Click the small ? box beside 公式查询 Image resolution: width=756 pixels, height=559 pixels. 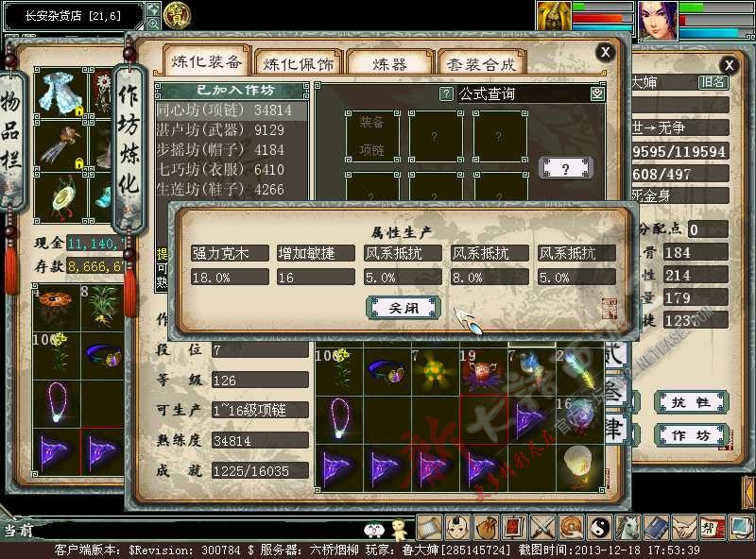[447, 93]
